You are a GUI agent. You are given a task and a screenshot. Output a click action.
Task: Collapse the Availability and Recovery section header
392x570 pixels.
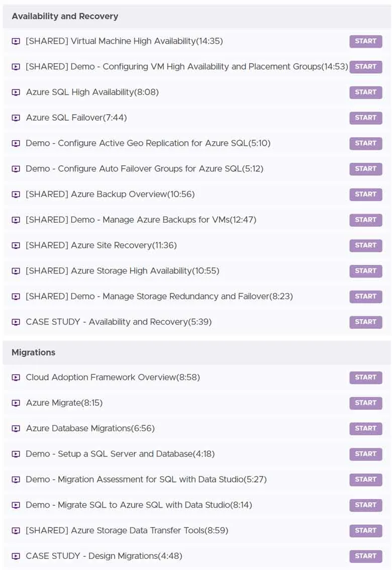tap(196, 17)
